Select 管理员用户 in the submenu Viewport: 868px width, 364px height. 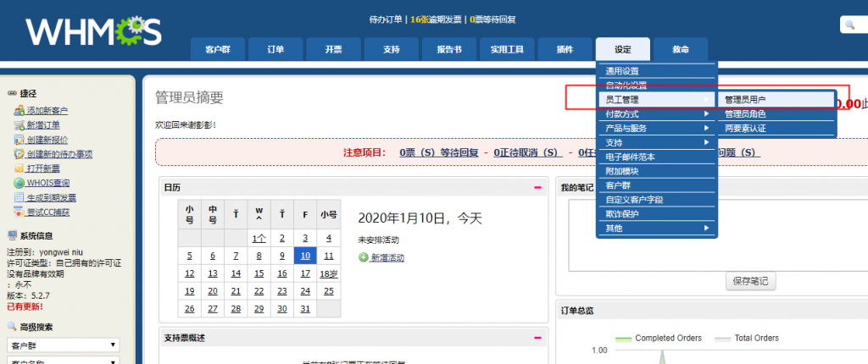[x=776, y=100]
